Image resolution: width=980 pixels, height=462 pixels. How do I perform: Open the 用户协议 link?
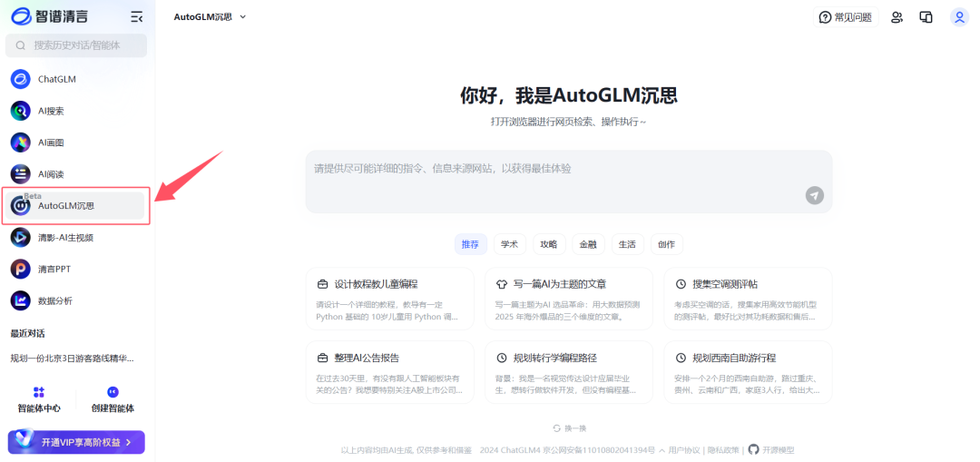(x=684, y=450)
